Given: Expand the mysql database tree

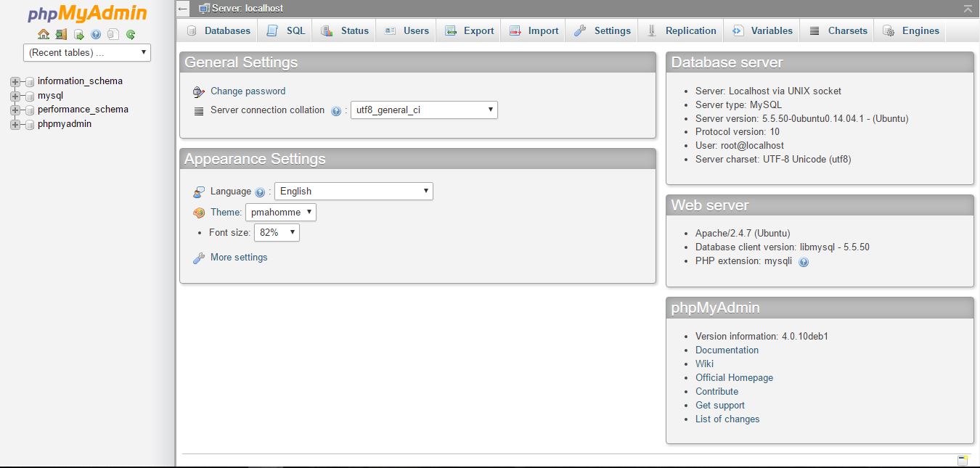Looking at the screenshot, I should (x=15, y=96).
